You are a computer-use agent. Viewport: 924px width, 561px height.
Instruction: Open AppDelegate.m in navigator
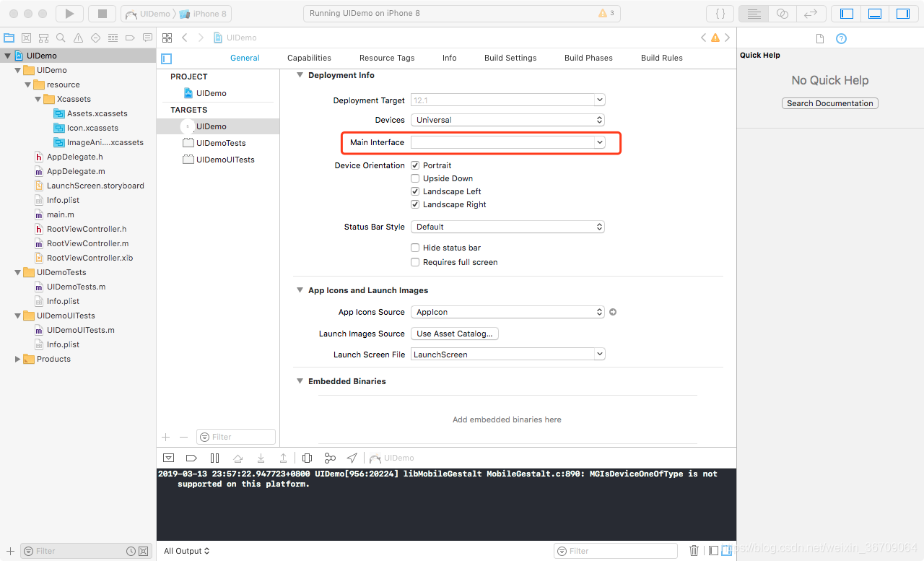(76, 171)
